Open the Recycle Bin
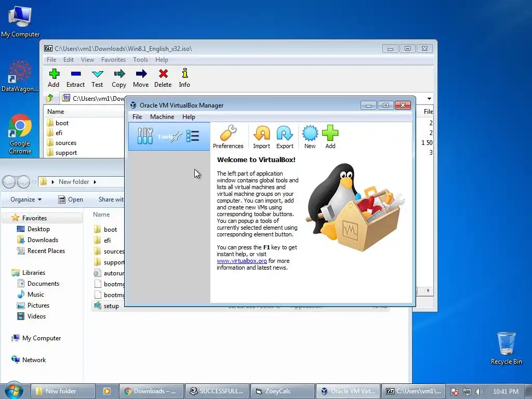The width and height of the screenshot is (532, 399). [x=506, y=349]
